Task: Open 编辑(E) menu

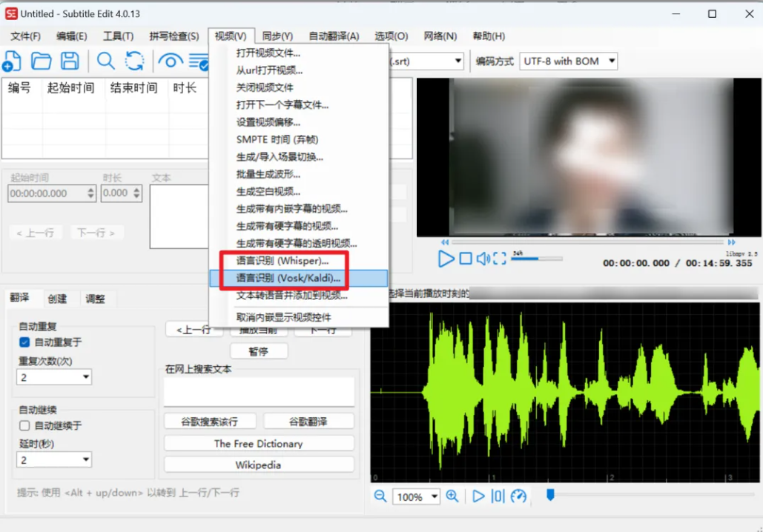Action: pyautogui.click(x=71, y=36)
